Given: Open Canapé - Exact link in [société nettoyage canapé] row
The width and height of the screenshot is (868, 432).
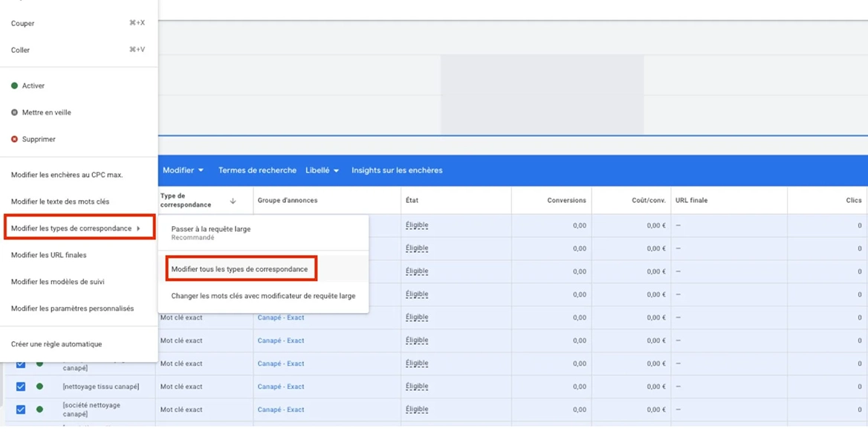Looking at the screenshot, I should [x=281, y=409].
